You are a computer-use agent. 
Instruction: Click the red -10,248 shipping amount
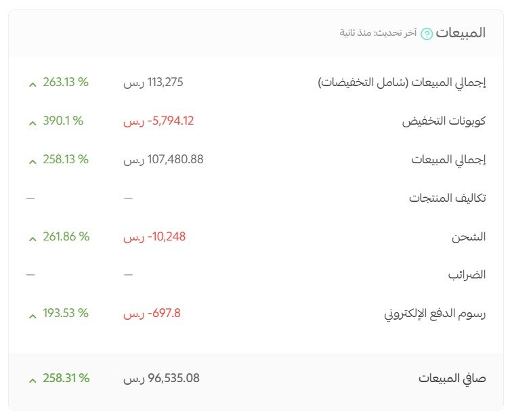154,236
